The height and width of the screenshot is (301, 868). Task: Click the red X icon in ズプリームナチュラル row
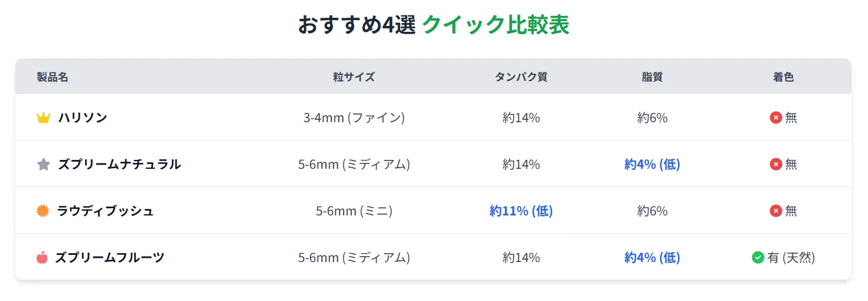point(776,165)
